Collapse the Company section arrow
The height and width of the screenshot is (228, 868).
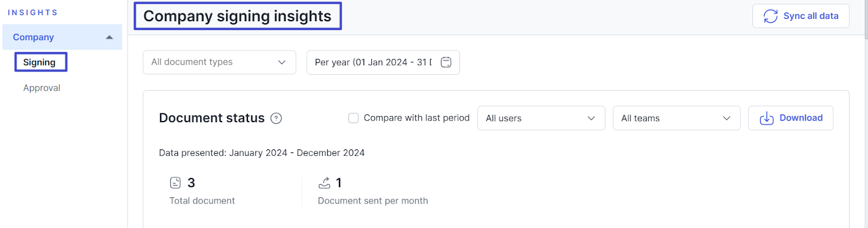coord(110,37)
